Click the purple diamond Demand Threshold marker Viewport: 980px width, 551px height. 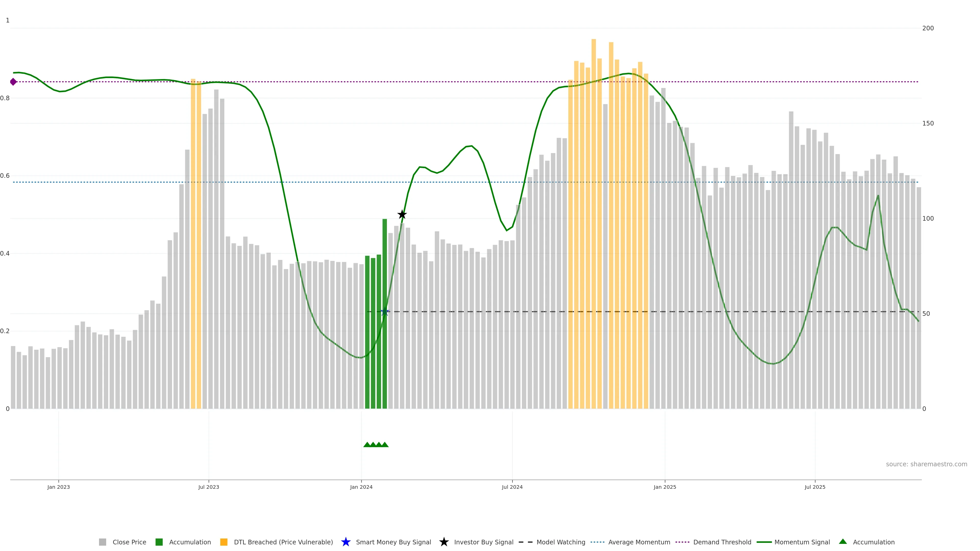pos(13,82)
